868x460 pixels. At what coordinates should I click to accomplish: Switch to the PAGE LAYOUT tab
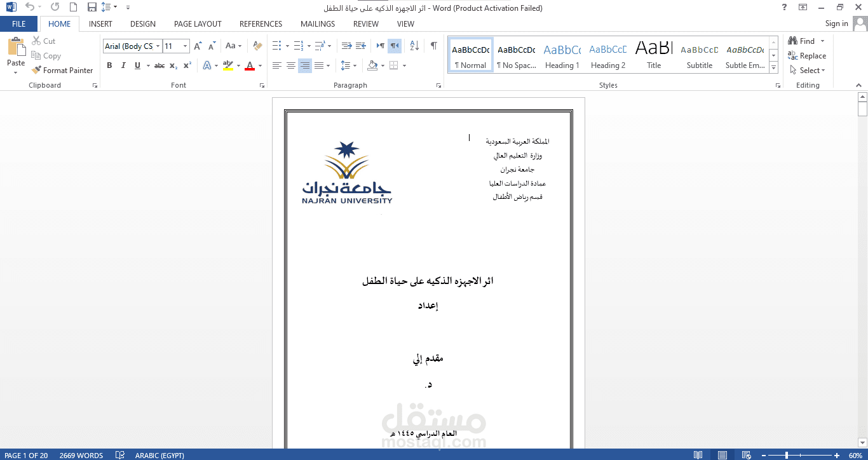pyautogui.click(x=198, y=24)
